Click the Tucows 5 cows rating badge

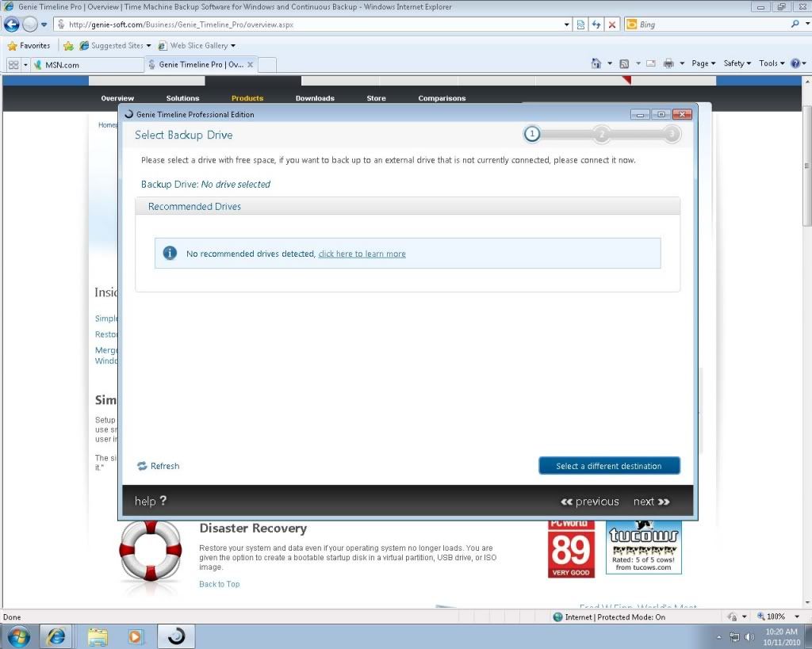pos(644,548)
